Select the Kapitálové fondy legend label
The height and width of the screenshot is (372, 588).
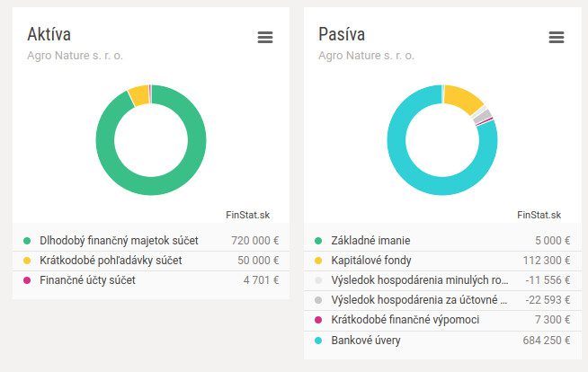tap(372, 261)
